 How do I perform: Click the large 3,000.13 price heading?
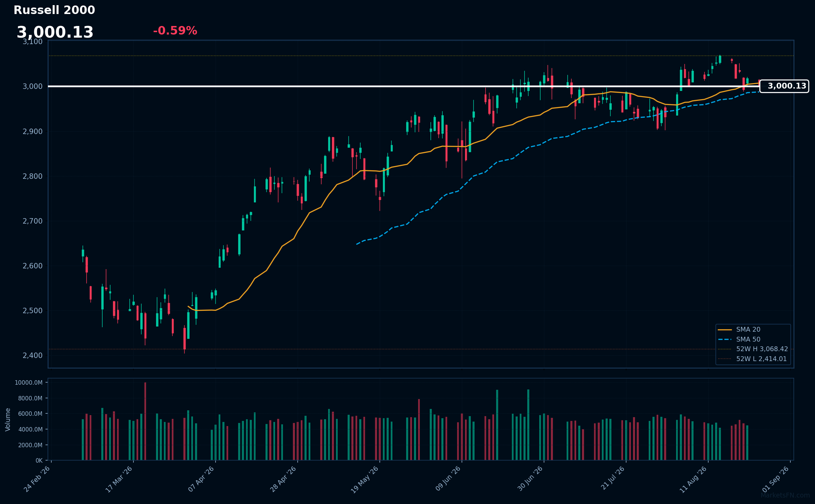(x=55, y=32)
